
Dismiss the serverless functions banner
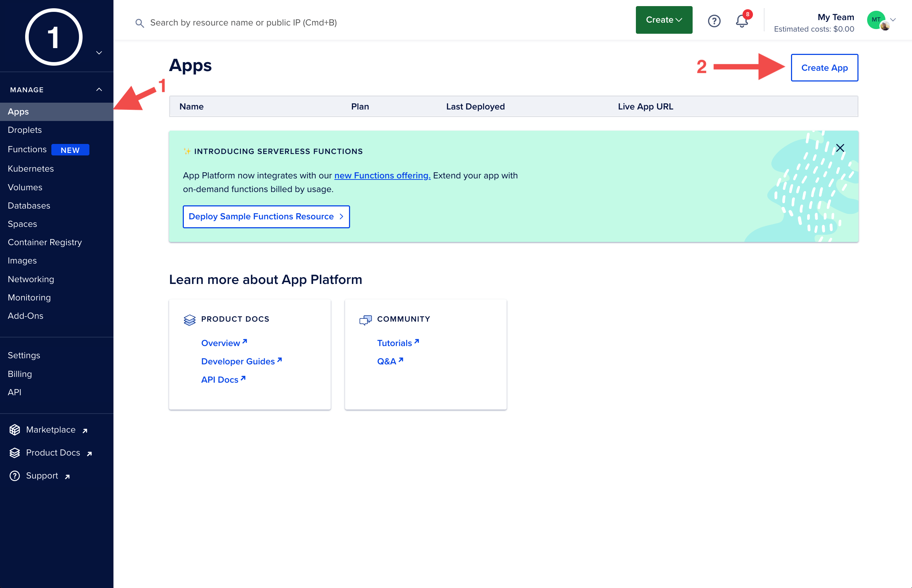point(840,148)
